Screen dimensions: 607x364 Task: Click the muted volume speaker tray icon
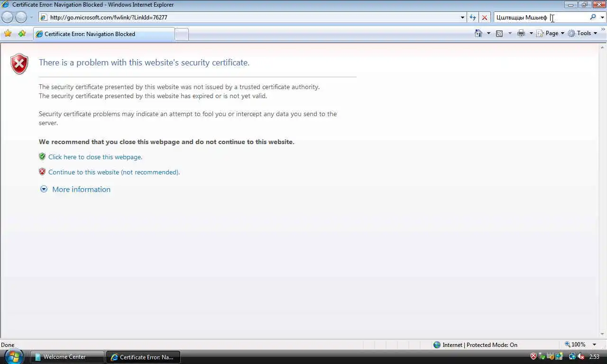pos(580,356)
